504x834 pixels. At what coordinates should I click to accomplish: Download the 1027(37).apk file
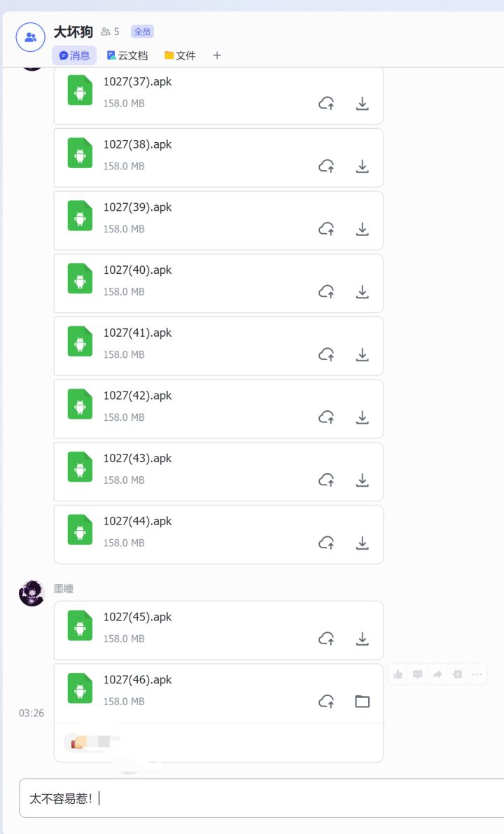[x=362, y=104]
